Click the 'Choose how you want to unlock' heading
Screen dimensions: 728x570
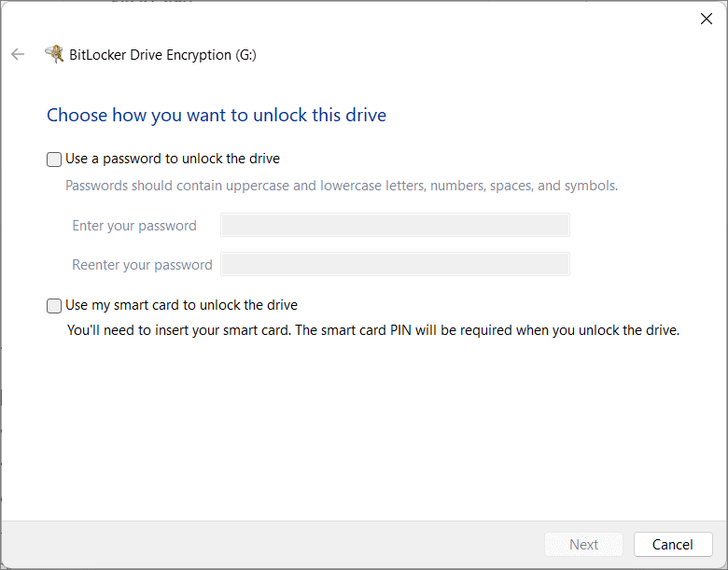coord(217,115)
